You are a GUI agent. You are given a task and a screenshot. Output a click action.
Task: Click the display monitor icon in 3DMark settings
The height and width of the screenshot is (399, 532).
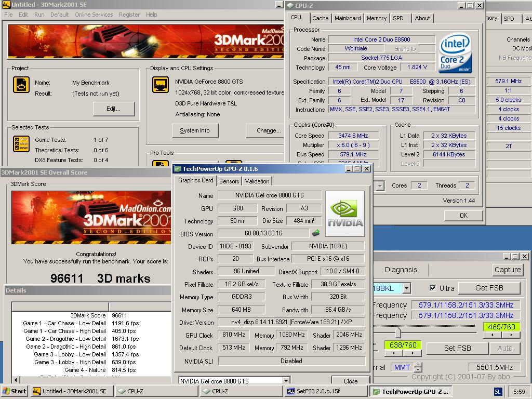[x=161, y=85]
